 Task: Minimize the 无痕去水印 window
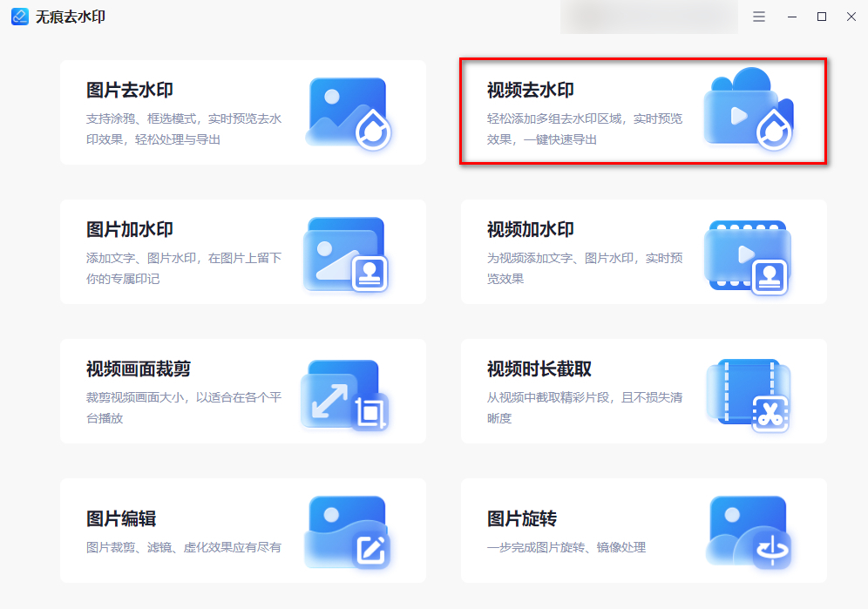point(792,17)
